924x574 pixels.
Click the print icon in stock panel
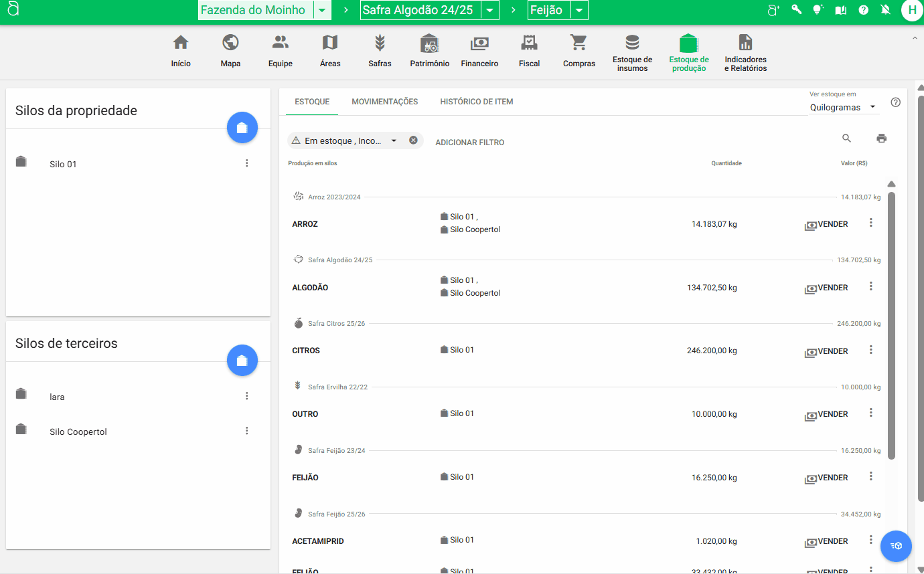[881, 138]
